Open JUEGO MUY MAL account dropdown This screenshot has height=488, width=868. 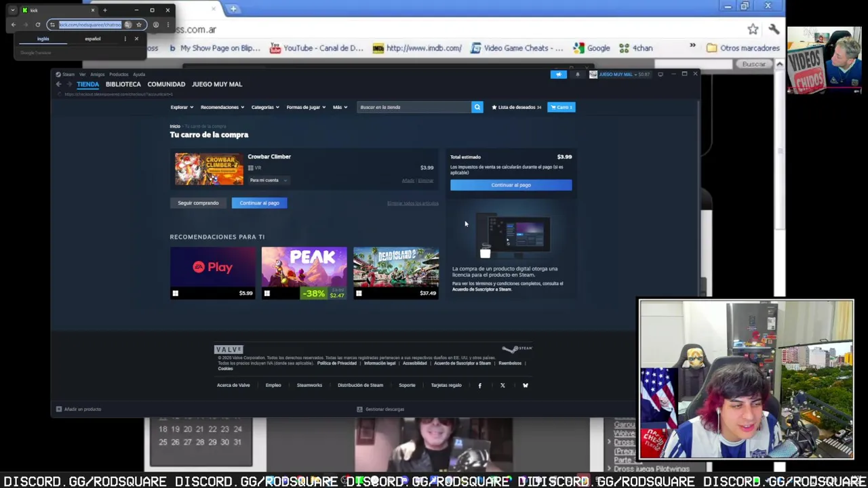tap(619, 75)
